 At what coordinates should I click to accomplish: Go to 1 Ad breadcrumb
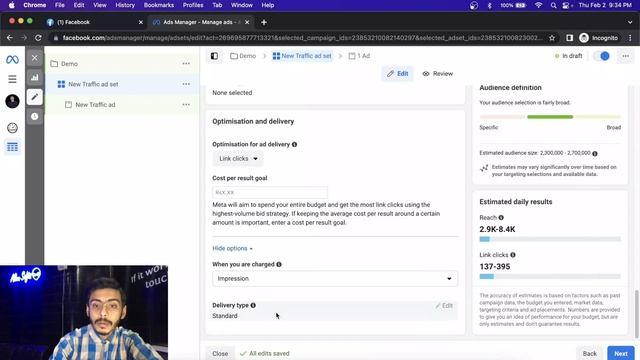tap(360, 56)
